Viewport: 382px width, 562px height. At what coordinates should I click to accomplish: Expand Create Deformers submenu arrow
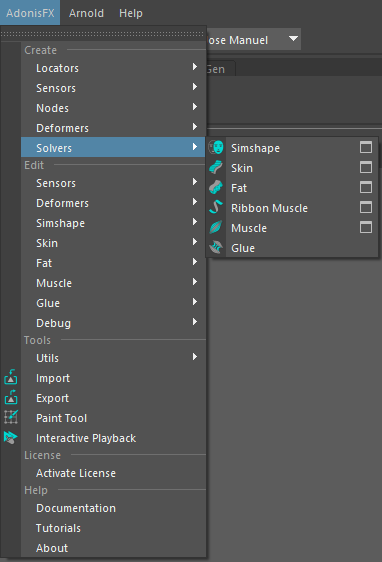(x=195, y=127)
